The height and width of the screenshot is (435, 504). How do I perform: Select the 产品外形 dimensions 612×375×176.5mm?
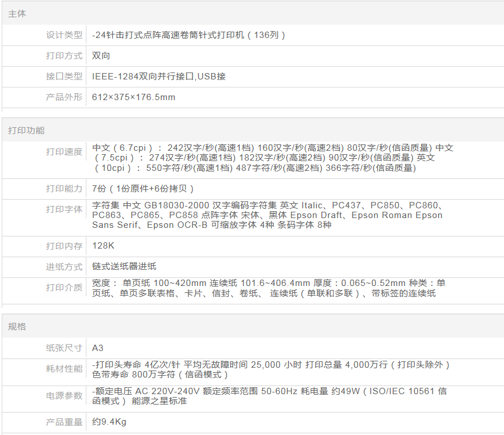pyautogui.click(x=134, y=97)
